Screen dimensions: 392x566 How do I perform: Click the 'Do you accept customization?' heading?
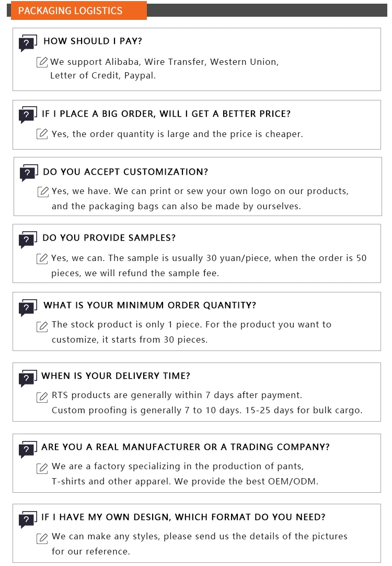click(x=125, y=172)
